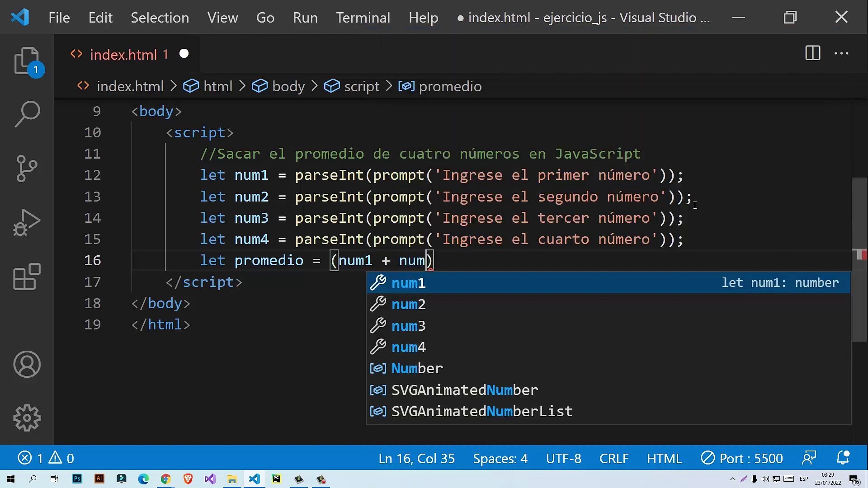Open the Selection menu
Screen dimensions: 868x488
(160, 17)
